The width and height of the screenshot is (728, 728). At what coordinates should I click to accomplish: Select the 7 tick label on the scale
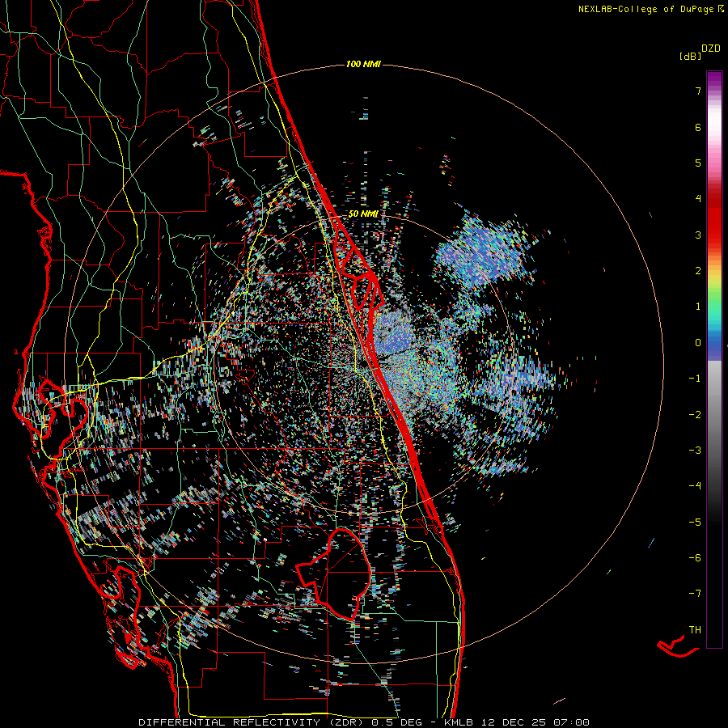click(698, 91)
